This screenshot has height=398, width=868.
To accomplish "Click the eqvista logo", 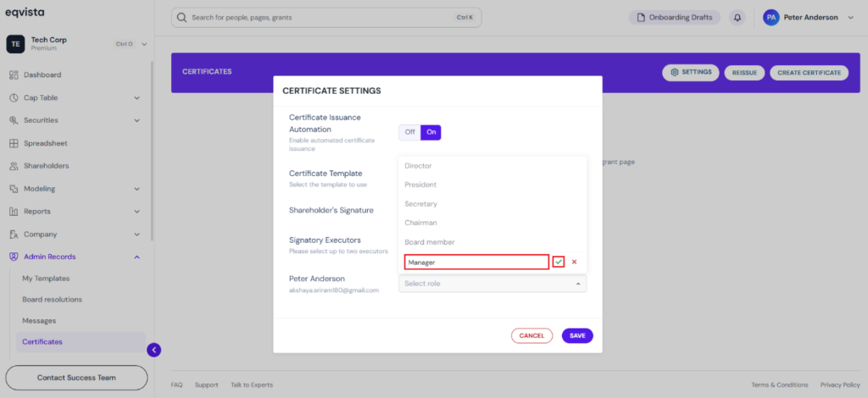I will pyautogui.click(x=25, y=12).
